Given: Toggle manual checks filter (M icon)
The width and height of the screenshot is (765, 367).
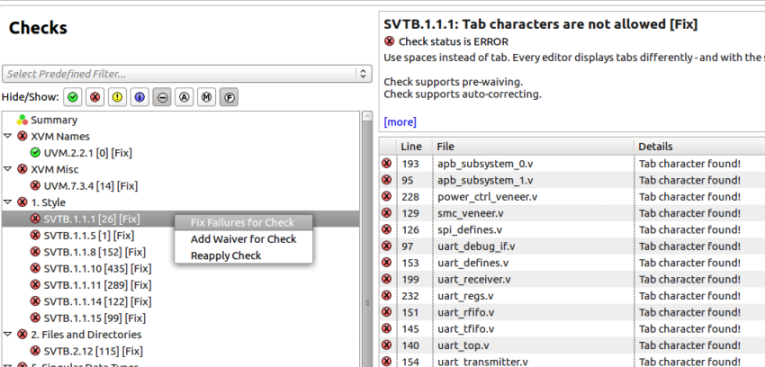Looking at the screenshot, I should pos(206,97).
